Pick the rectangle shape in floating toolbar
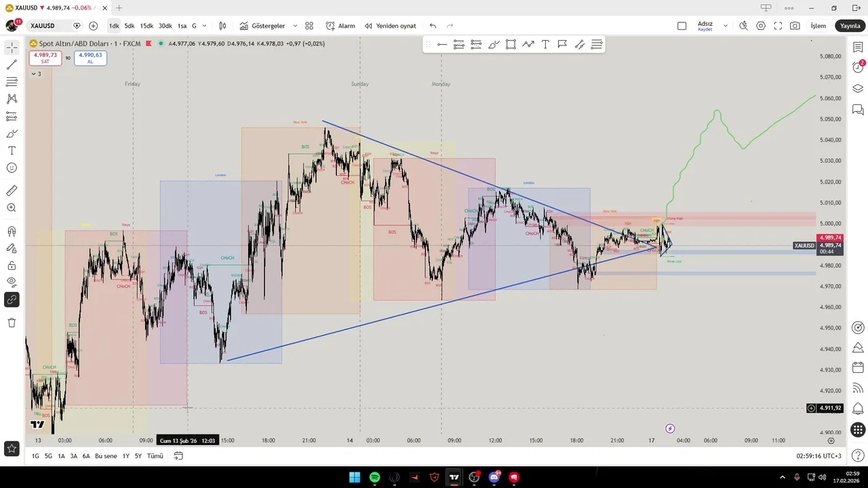 coord(511,45)
